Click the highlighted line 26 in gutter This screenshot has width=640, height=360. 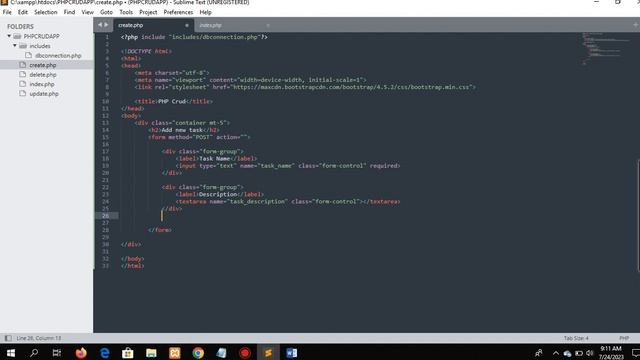click(x=105, y=216)
